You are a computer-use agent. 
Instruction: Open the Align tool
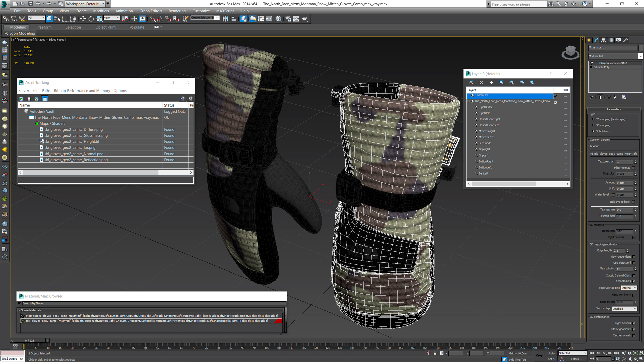click(x=234, y=19)
